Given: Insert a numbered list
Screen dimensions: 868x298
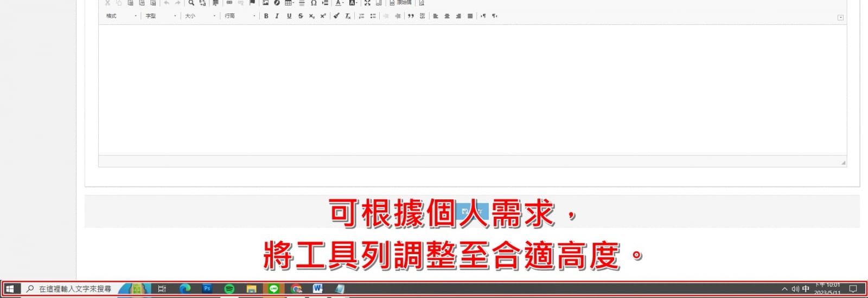Looking at the screenshot, I should point(361,16).
